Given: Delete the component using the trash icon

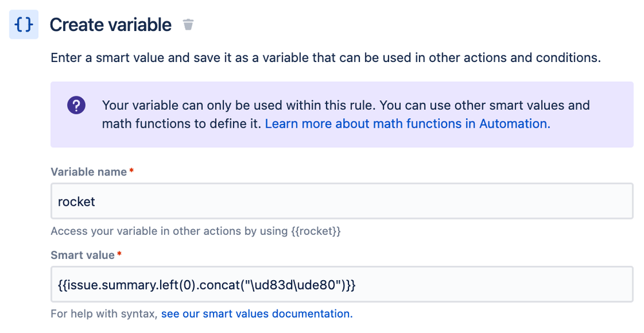Looking at the screenshot, I should [188, 25].
